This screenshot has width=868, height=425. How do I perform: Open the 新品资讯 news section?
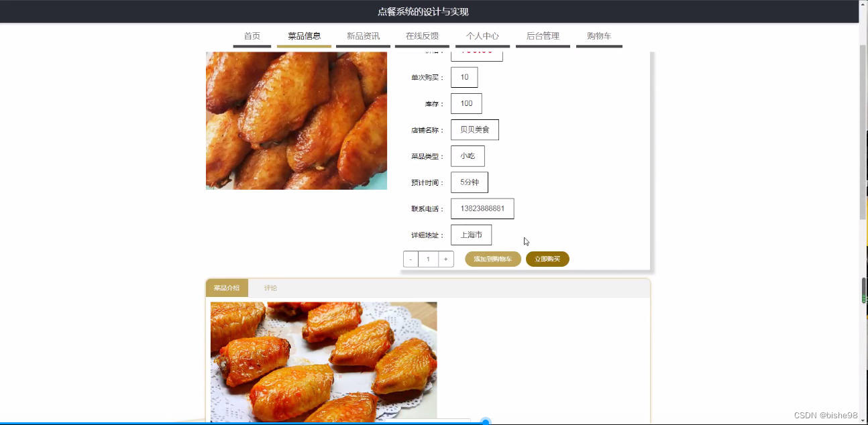[x=363, y=36]
